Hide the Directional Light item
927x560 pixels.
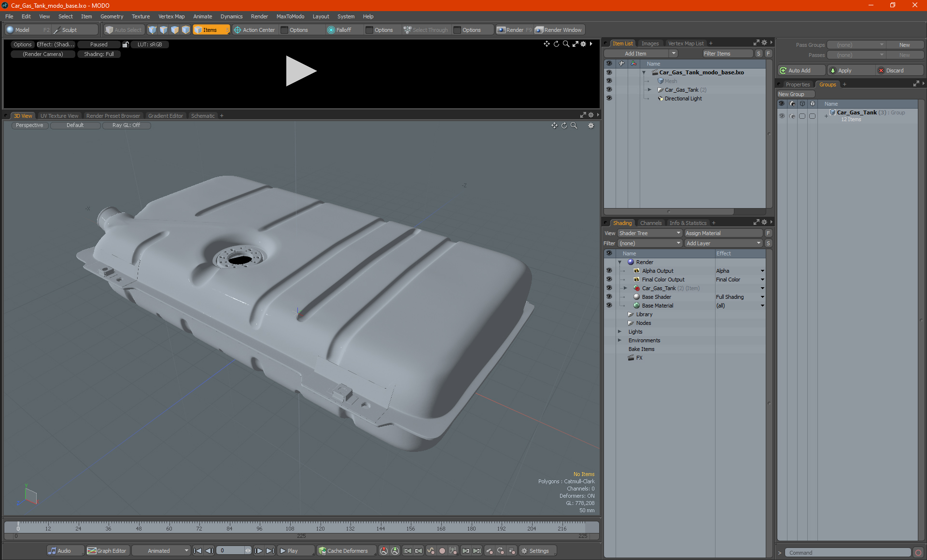609,98
